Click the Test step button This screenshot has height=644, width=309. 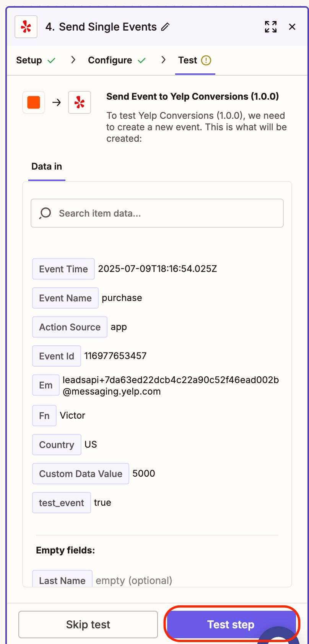coord(231,625)
